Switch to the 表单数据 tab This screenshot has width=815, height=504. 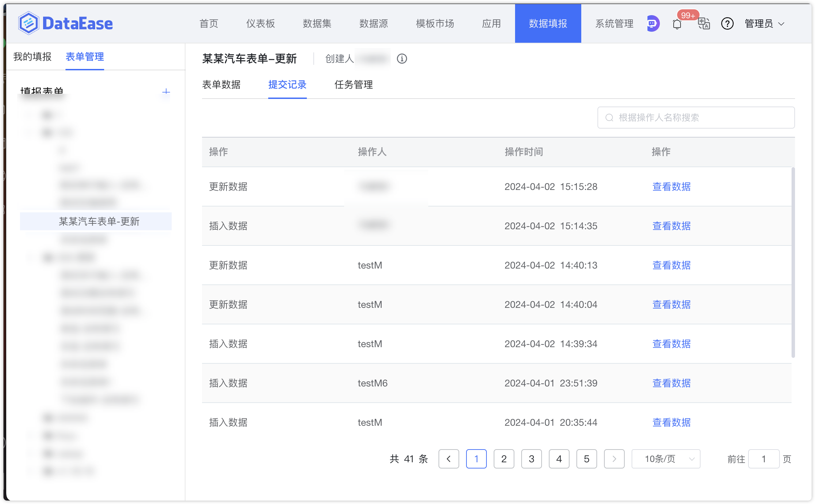click(x=221, y=84)
